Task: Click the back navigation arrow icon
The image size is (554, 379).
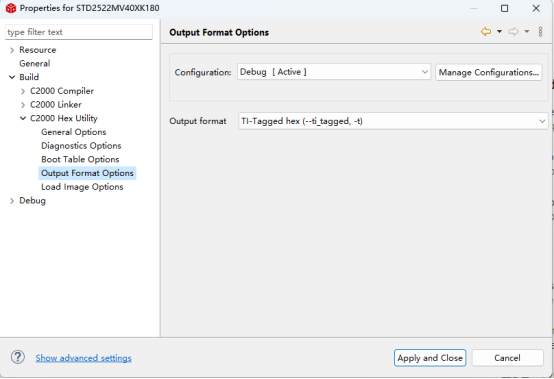Action: click(x=486, y=32)
